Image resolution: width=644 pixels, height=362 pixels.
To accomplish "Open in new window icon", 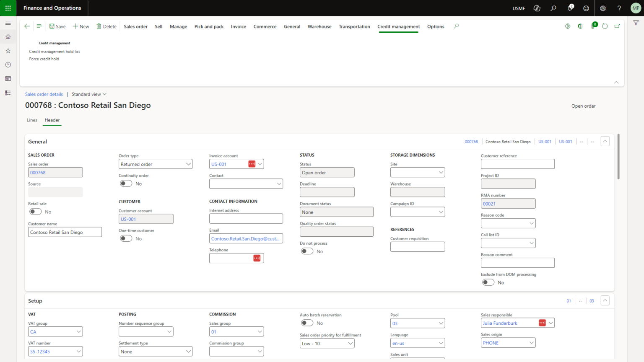I will click(617, 26).
